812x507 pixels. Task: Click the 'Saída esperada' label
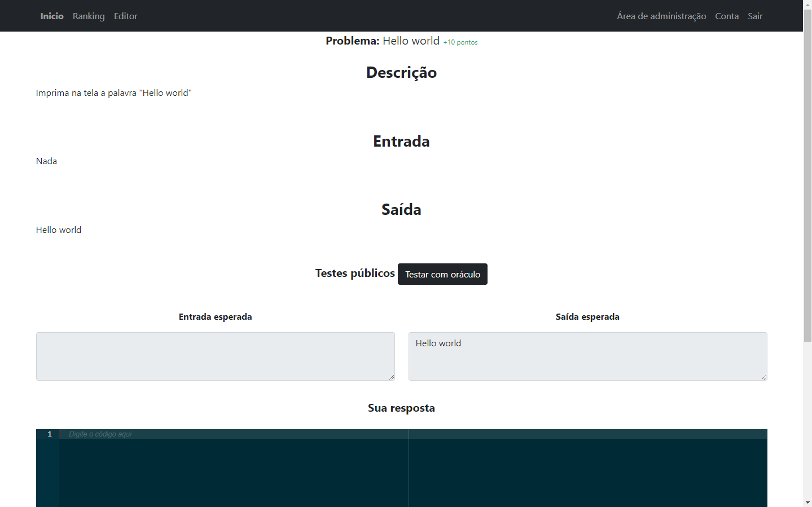[587, 317]
